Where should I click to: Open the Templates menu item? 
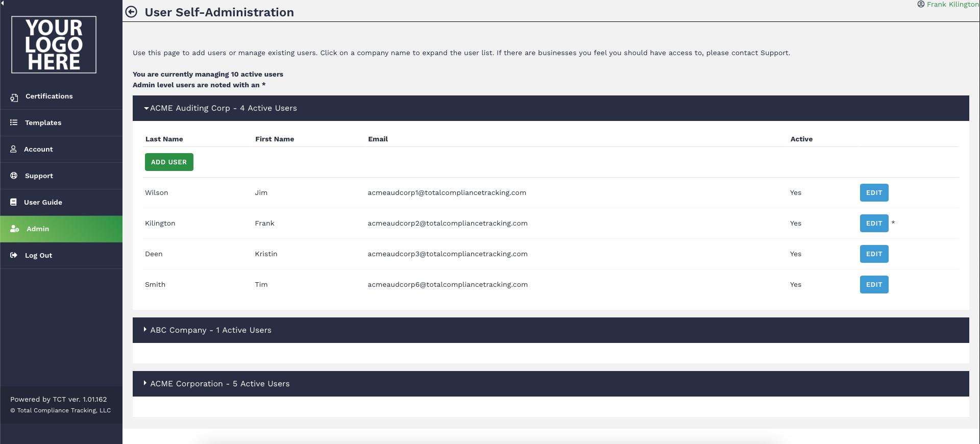(x=43, y=122)
